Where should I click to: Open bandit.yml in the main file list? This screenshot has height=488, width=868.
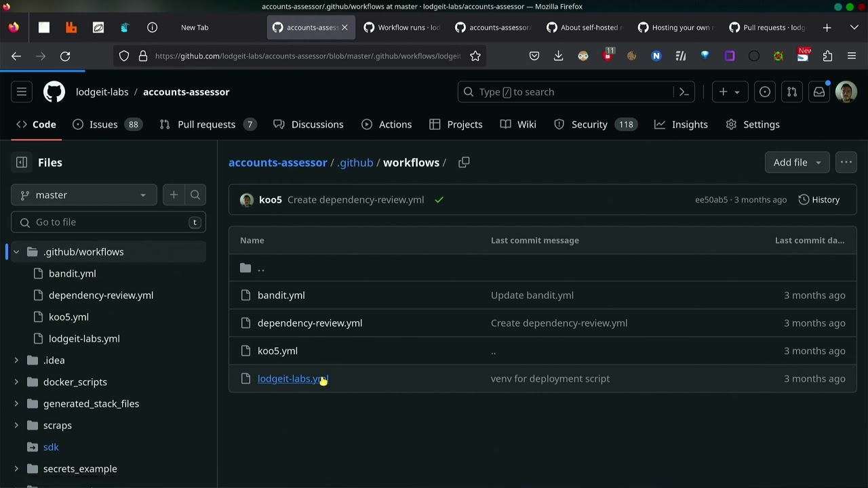click(x=281, y=296)
